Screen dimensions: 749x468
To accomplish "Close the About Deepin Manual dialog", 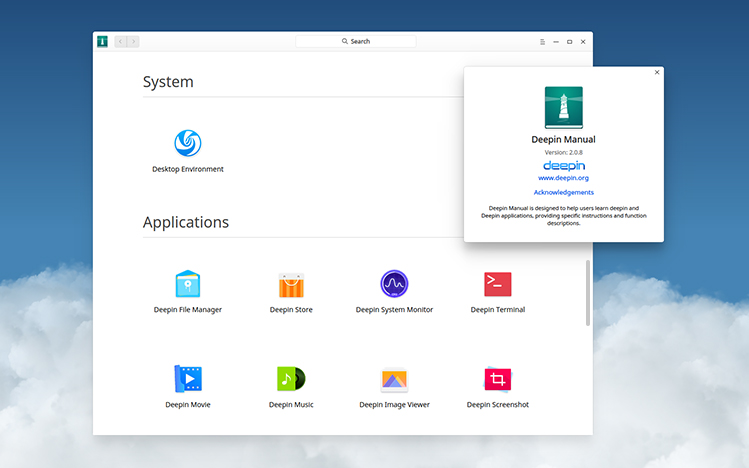I will tap(657, 73).
